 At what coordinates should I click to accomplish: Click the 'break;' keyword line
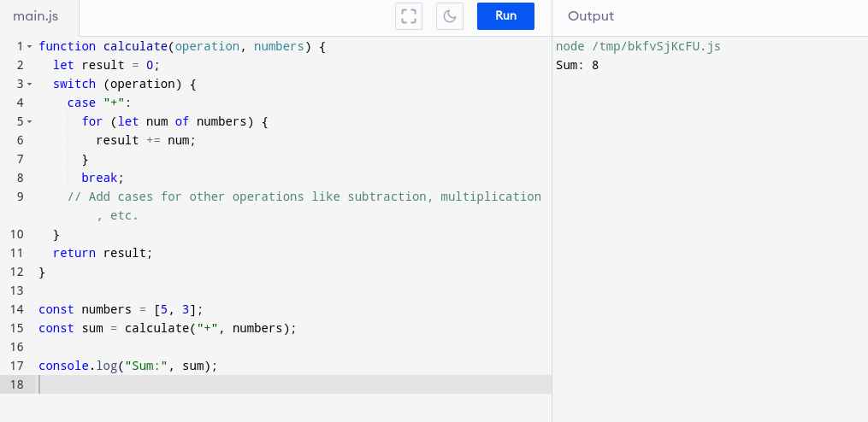click(103, 178)
